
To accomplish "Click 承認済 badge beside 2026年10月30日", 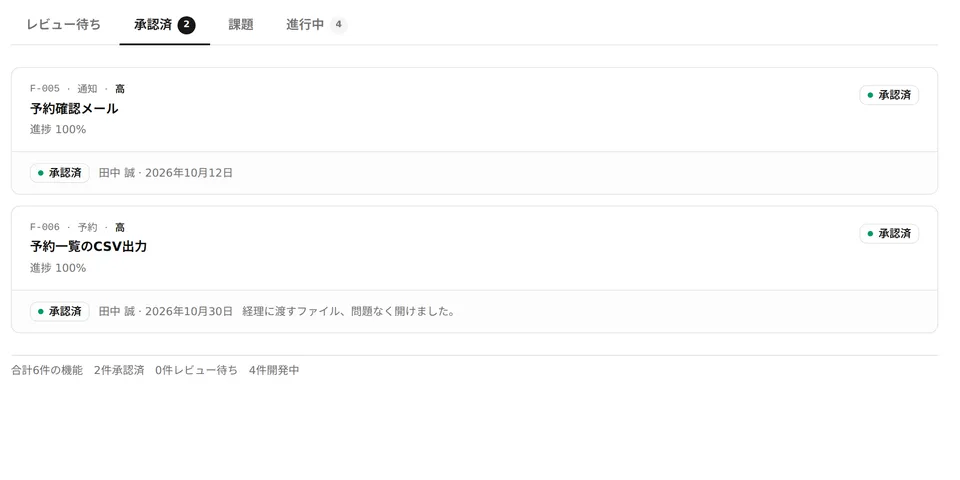I will coord(60,312).
